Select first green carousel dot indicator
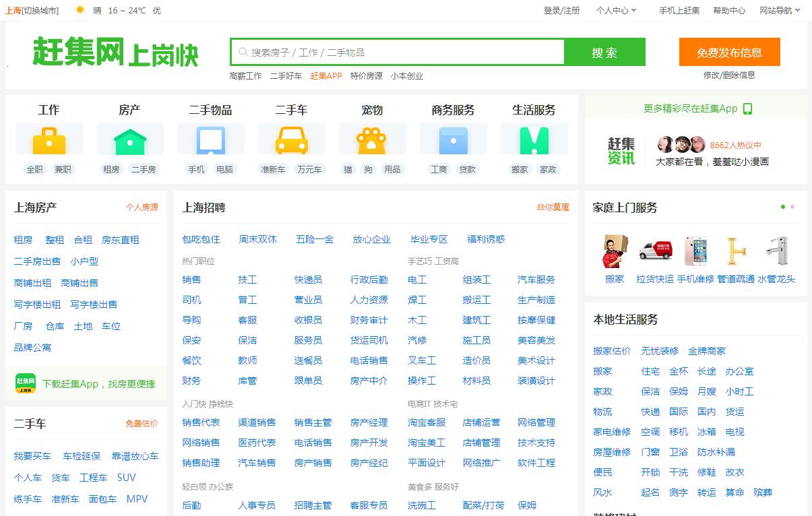The image size is (812, 516). click(782, 207)
